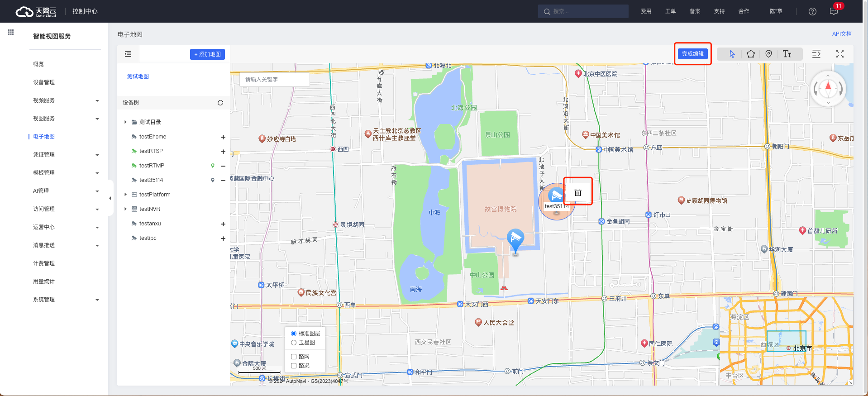Add testEhome device to map

coord(223,137)
